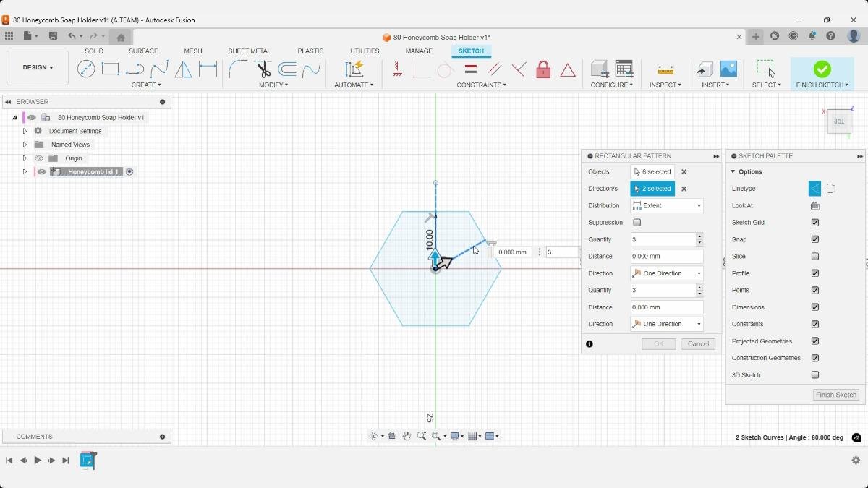Screen dimensions: 868x488
Task: Switch to the UTILITIES tab
Action: tap(365, 51)
